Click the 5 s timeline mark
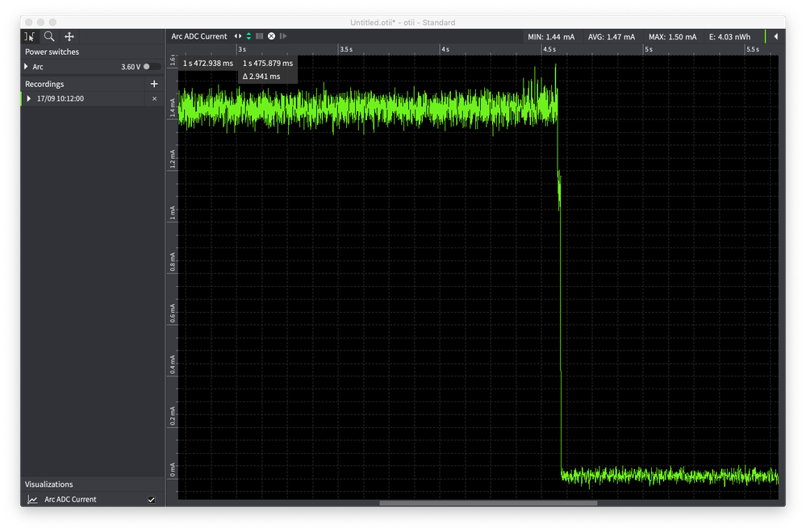Image resolution: width=806 pixels, height=532 pixels. point(649,49)
